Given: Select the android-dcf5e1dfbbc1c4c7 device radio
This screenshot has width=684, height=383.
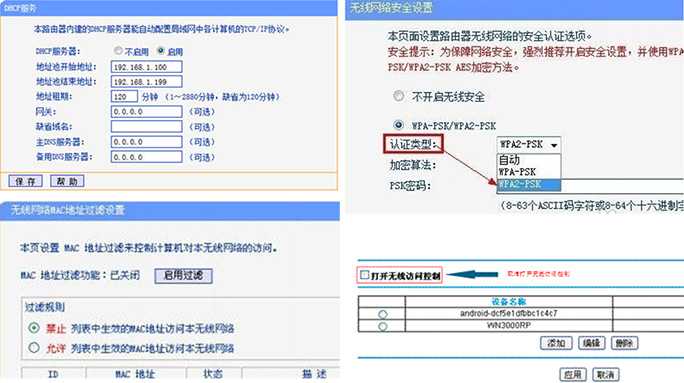Looking at the screenshot, I should [383, 314].
